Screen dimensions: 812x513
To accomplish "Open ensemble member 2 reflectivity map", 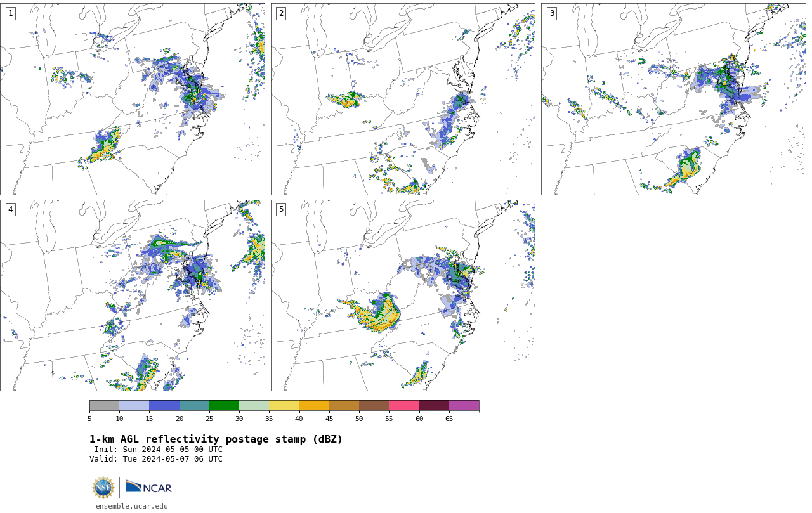I will coord(403,99).
